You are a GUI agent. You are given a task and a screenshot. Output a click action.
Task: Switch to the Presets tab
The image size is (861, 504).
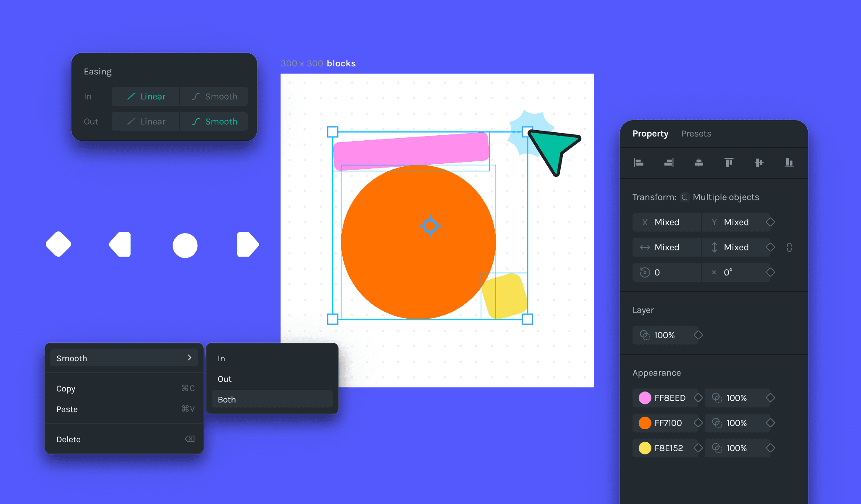pyautogui.click(x=696, y=134)
